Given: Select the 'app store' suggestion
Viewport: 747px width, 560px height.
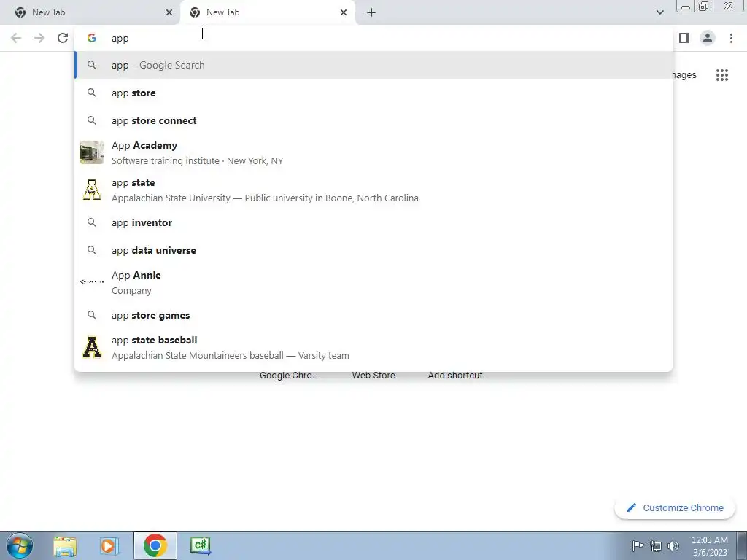Looking at the screenshot, I should pyautogui.click(x=373, y=93).
